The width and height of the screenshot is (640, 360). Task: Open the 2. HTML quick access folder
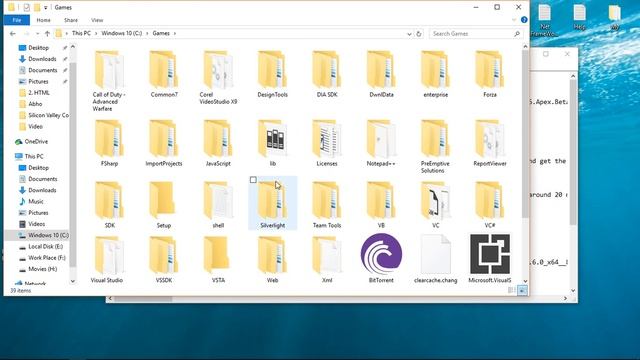coord(39,93)
